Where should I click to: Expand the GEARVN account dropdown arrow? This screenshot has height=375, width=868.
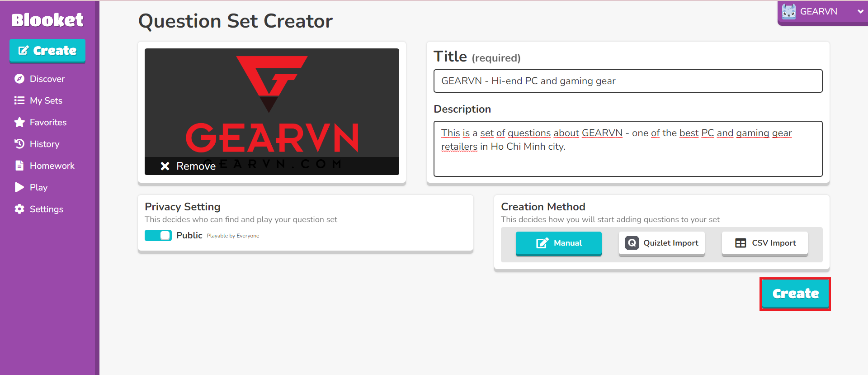pos(860,12)
